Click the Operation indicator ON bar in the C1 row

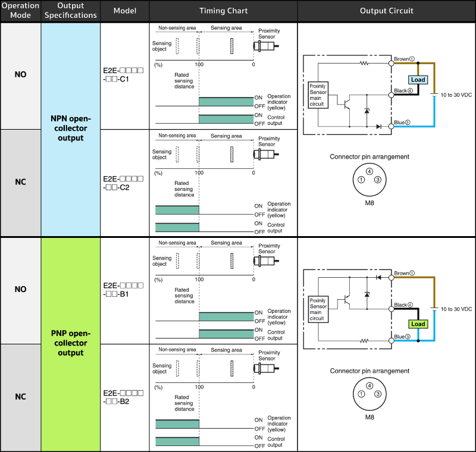click(226, 102)
